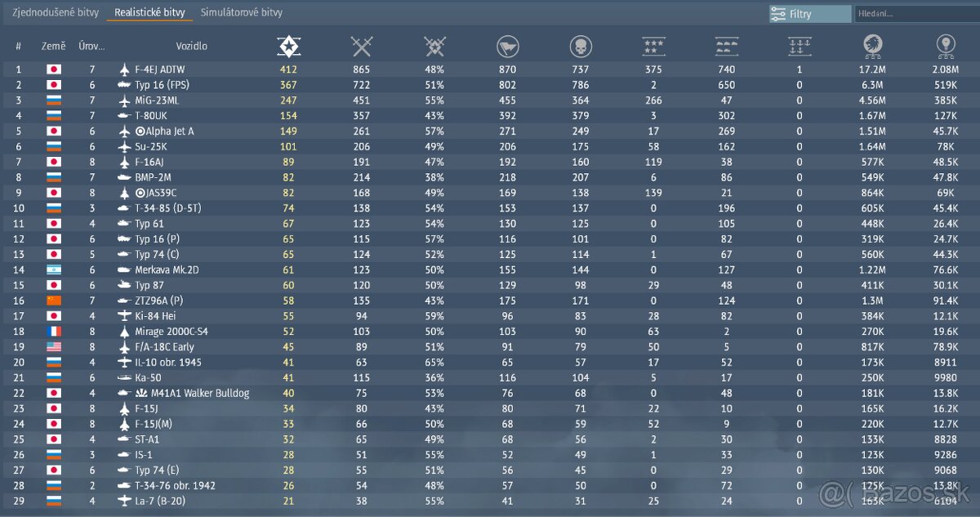The image size is (980, 517).
Task: Sort by the skull deaths column icon
Action: (x=581, y=47)
